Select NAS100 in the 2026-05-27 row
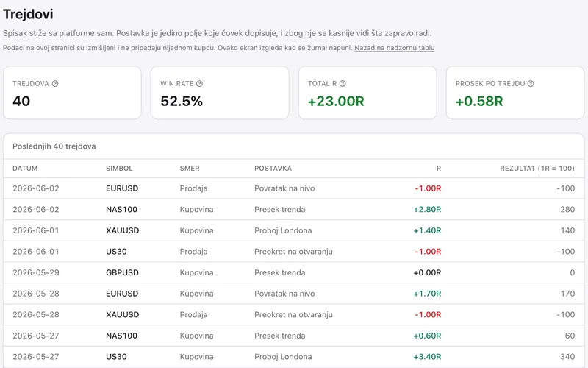Image resolution: width=588 pixels, height=368 pixels. [121, 336]
